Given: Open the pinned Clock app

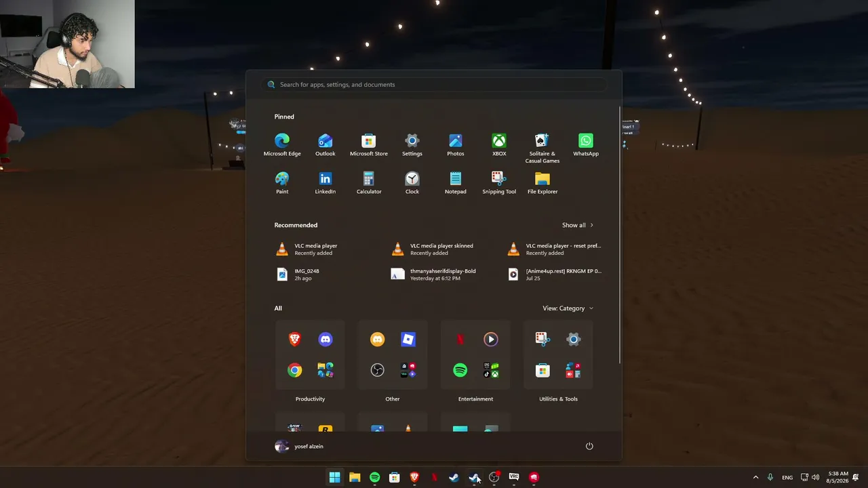Looking at the screenshot, I should pos(412,183).
